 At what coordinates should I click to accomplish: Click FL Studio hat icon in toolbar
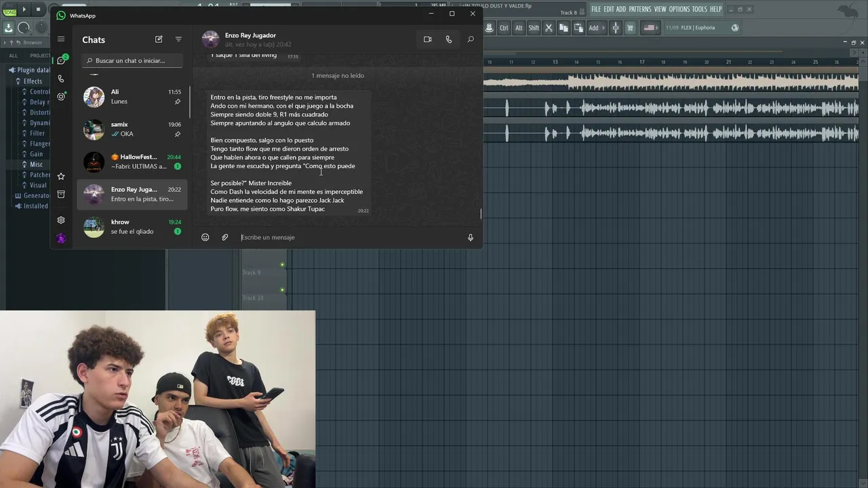click(489, 28)
